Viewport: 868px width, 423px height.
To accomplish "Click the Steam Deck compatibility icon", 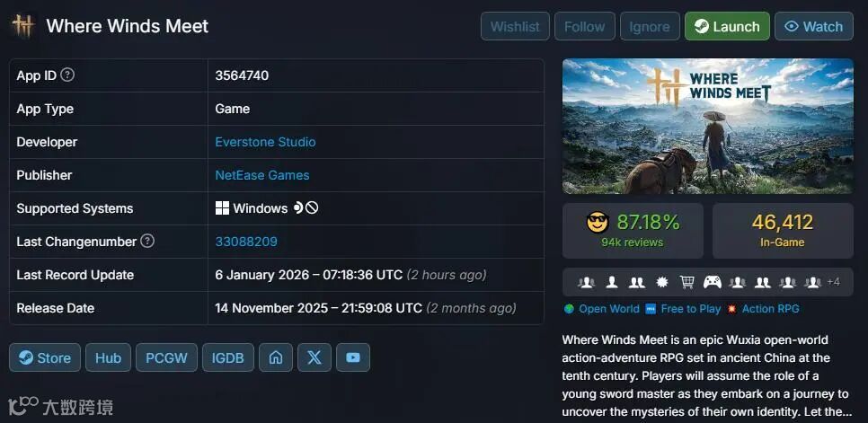I will click(x=298, y=207).
